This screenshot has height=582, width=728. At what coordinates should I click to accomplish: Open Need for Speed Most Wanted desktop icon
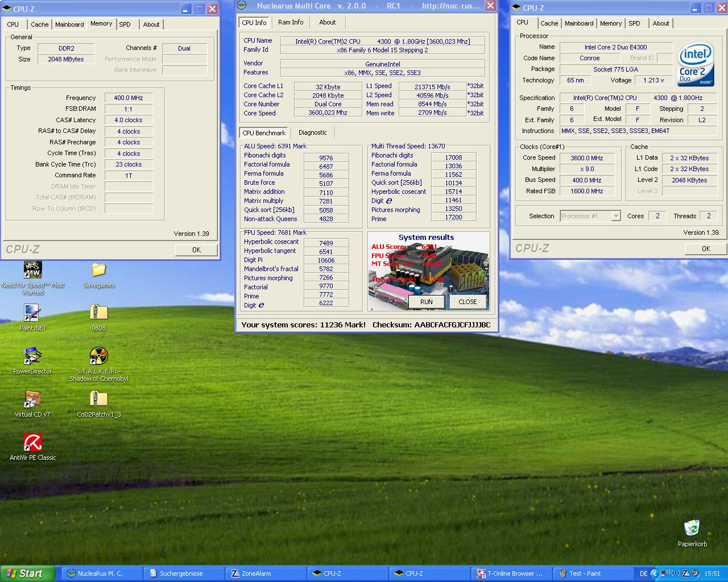point(32,271)
